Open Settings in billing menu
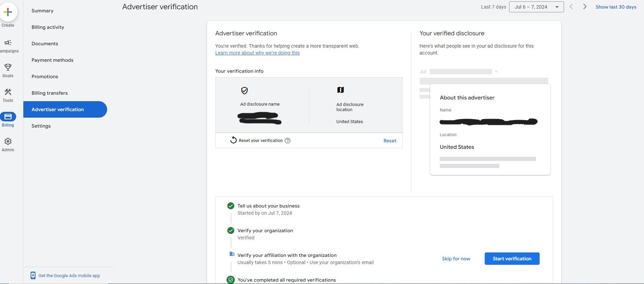Viewport: 644px width, 284px height. click(x=41, y=126)
